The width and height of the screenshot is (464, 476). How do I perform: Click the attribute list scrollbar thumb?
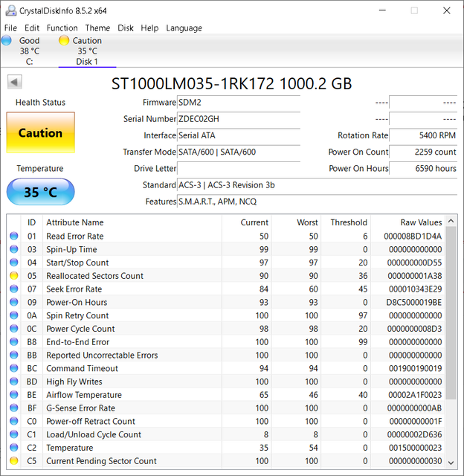point(451,312)
